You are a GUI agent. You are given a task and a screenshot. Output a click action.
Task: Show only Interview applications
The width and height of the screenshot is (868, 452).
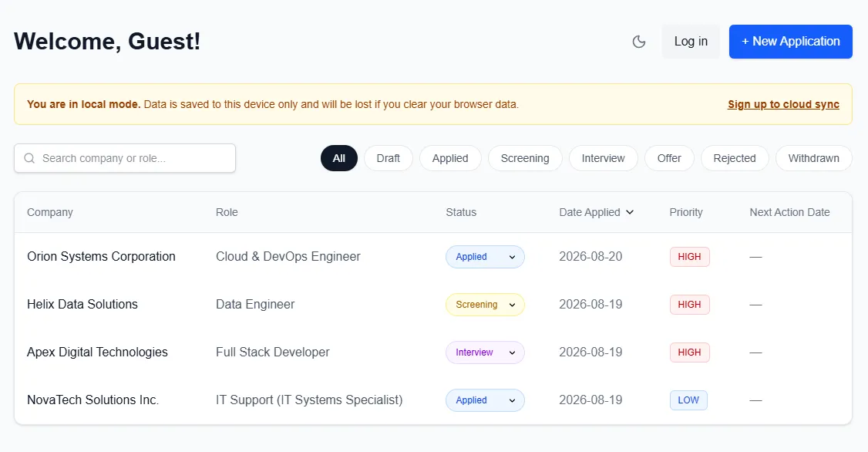pos(603,158)
